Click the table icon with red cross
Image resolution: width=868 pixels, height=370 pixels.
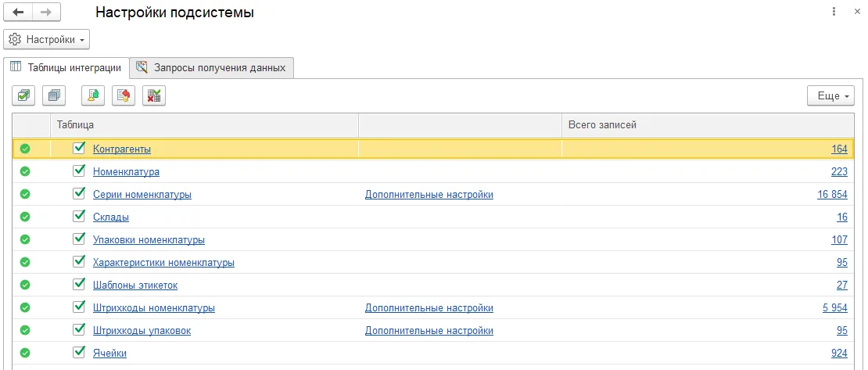(154, 95)
